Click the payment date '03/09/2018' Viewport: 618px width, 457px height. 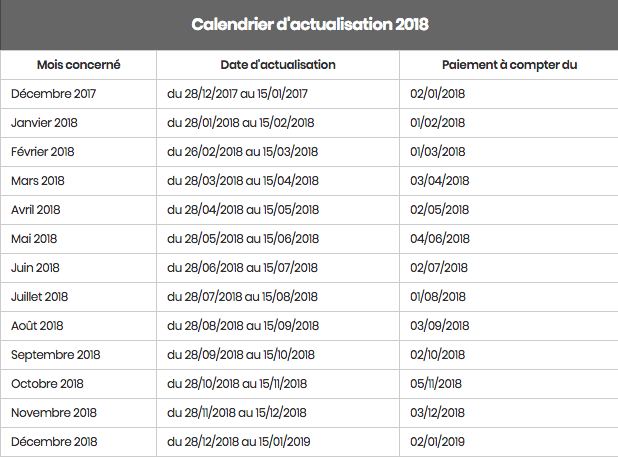[439, 326]
